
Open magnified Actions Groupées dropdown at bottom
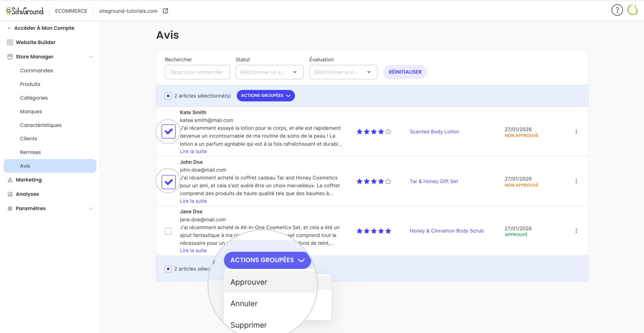[267, 260]
